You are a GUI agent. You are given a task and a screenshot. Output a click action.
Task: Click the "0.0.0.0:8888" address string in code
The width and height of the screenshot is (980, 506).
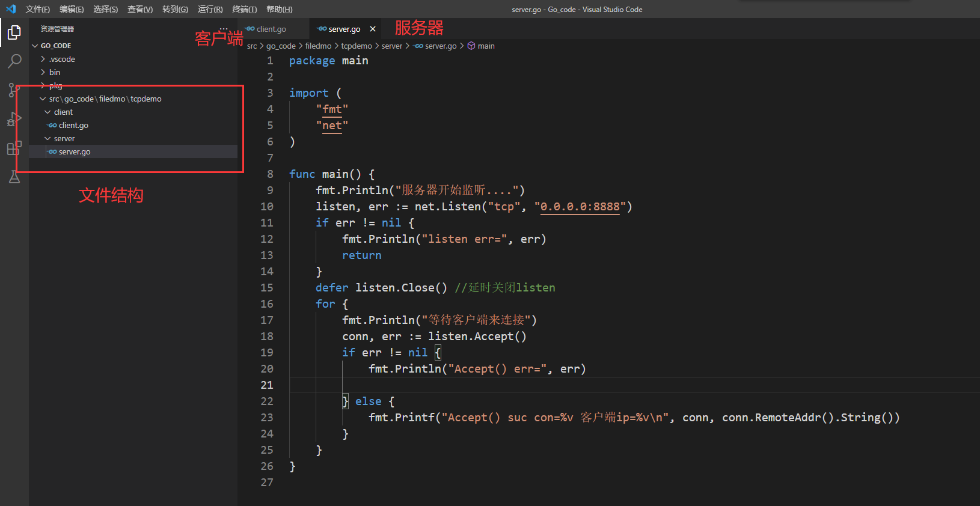coord(580,207)
